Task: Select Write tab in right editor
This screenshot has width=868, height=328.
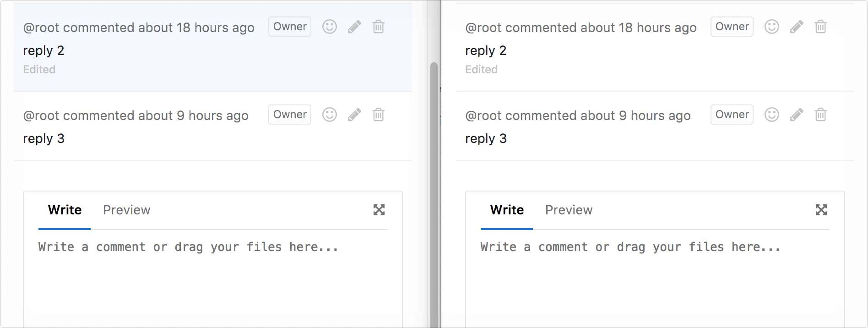Action: click(507, 210)
